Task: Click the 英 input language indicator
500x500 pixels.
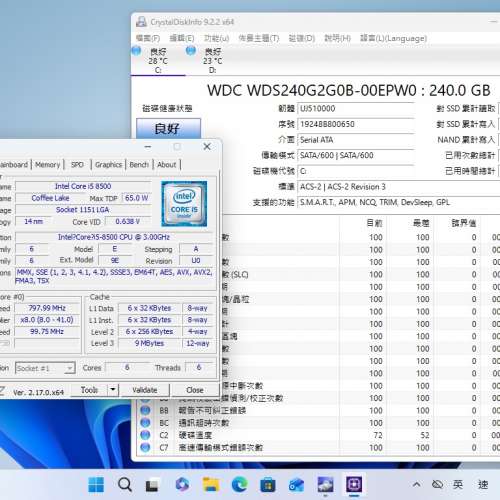Action: (458, 484)
